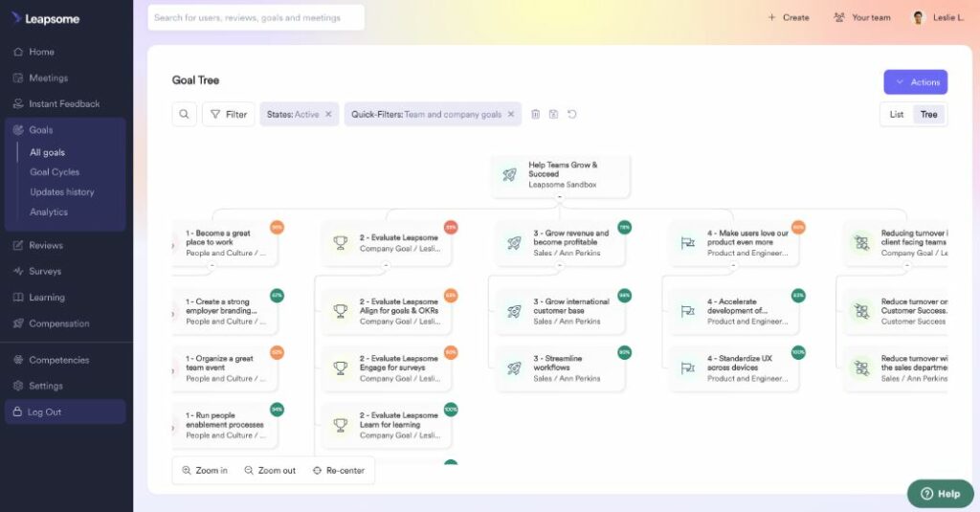980x512 pixels.
Task: Click progress badge on Become a great place card
Action: pos(277,227)
